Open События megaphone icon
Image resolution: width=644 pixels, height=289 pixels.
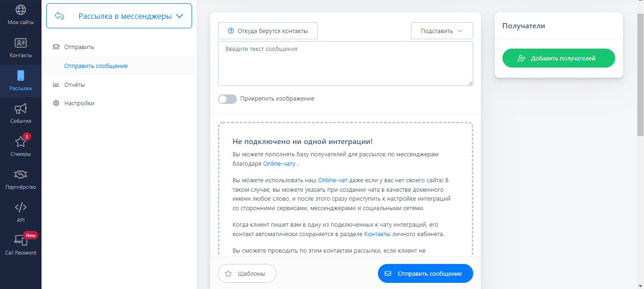21,109
